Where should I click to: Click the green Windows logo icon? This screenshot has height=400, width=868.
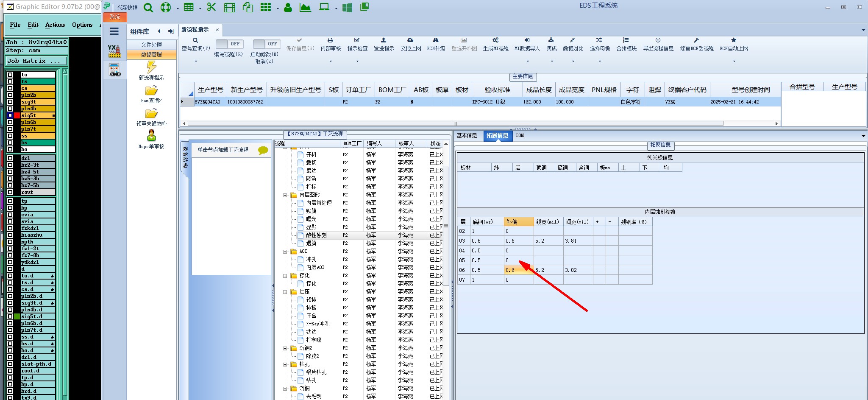tap(347, 8)
